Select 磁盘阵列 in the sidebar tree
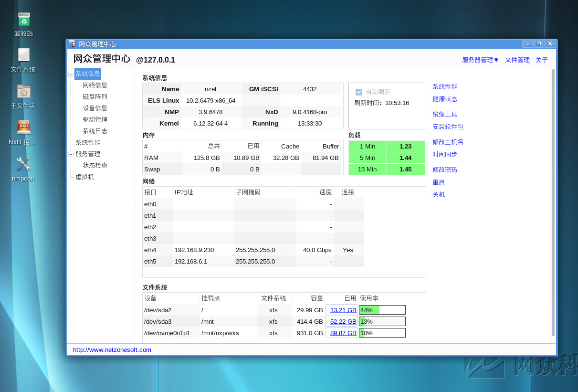Screen dimensions: 578x392 pos(95,97)
